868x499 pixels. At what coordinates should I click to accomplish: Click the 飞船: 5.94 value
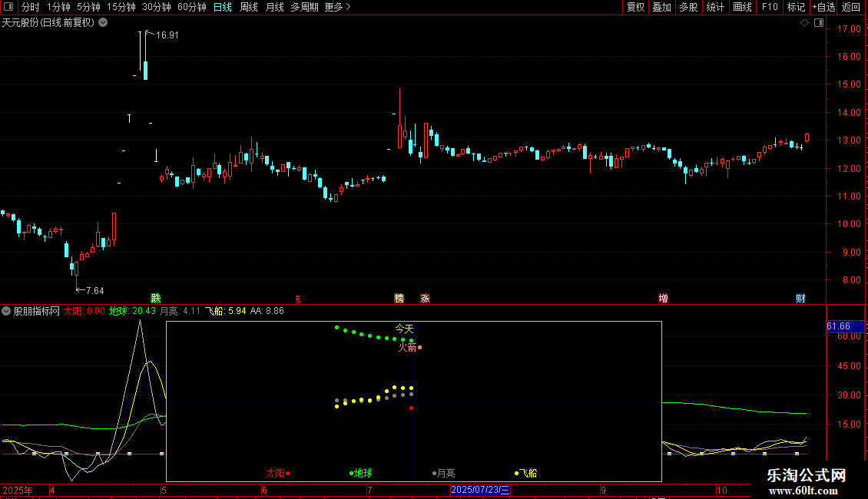pos(225,311)
